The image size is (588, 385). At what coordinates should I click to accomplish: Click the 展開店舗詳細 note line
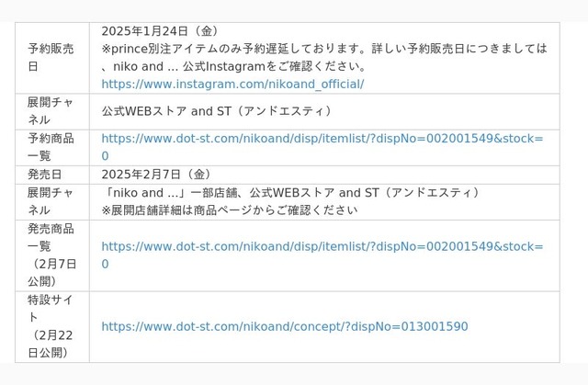(x=230, y=209)
